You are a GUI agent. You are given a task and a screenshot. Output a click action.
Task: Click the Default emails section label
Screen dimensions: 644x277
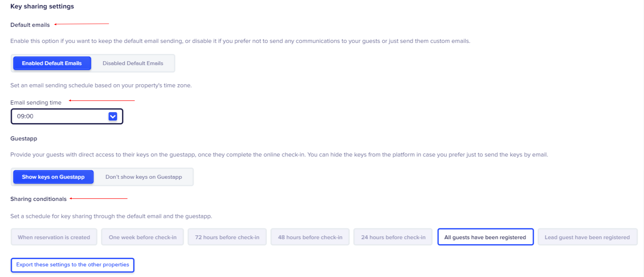30,25
